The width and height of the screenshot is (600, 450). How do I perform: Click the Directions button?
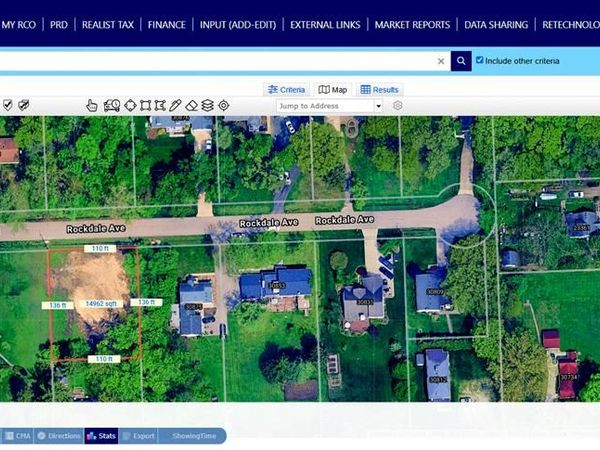pos(59,436)
